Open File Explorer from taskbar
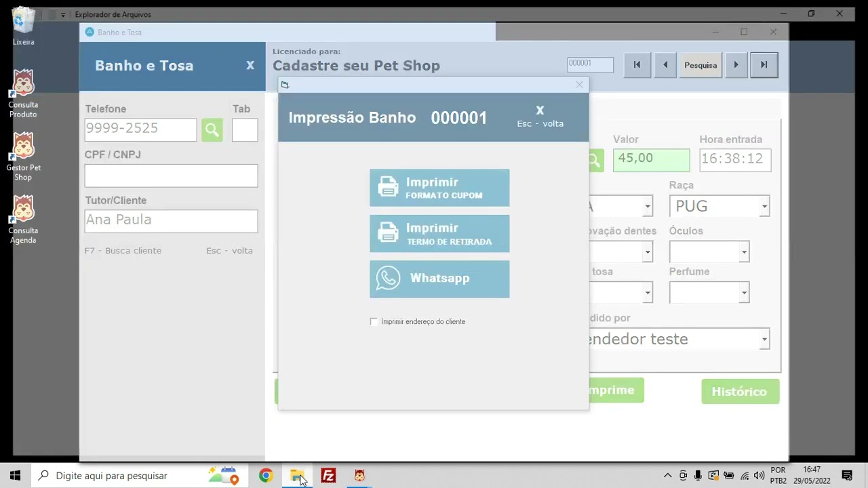 tap(297, 476)
